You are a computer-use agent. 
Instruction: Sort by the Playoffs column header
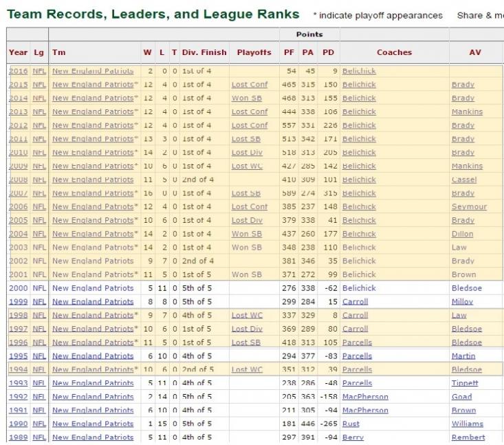click(x=254, y=52)
